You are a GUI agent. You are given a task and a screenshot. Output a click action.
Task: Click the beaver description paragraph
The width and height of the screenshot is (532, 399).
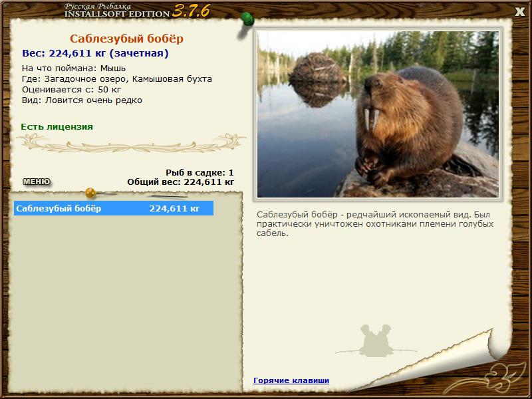(x=375, y=224)
